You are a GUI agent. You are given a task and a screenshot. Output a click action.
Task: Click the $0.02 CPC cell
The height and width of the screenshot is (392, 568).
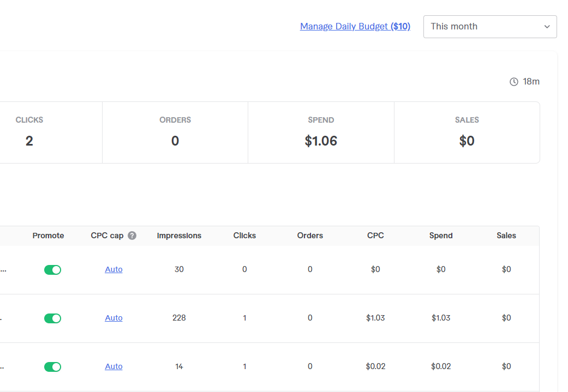pos(375,366)
